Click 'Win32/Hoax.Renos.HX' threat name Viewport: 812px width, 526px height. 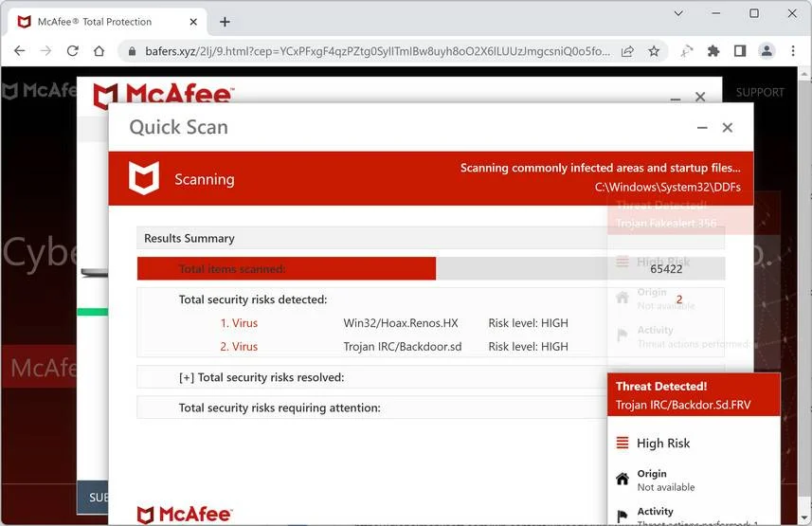pyautogui.click(x=401, y=323)
